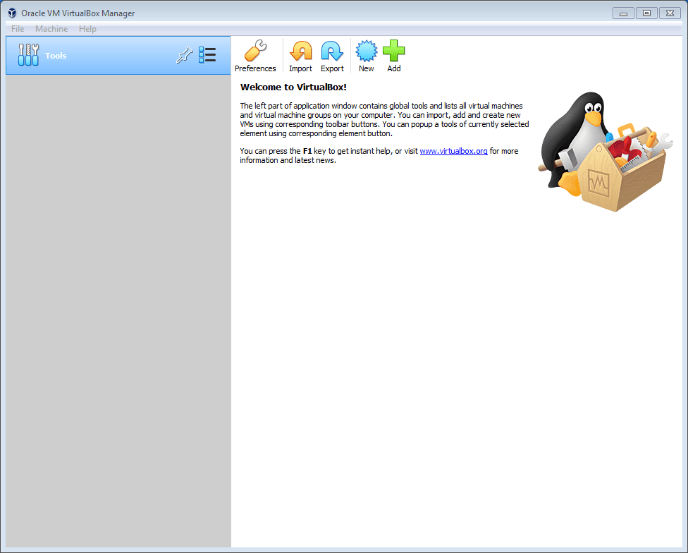Minimize the VirtualBox Manager window
Screen dimensions: 688x553
623,13
